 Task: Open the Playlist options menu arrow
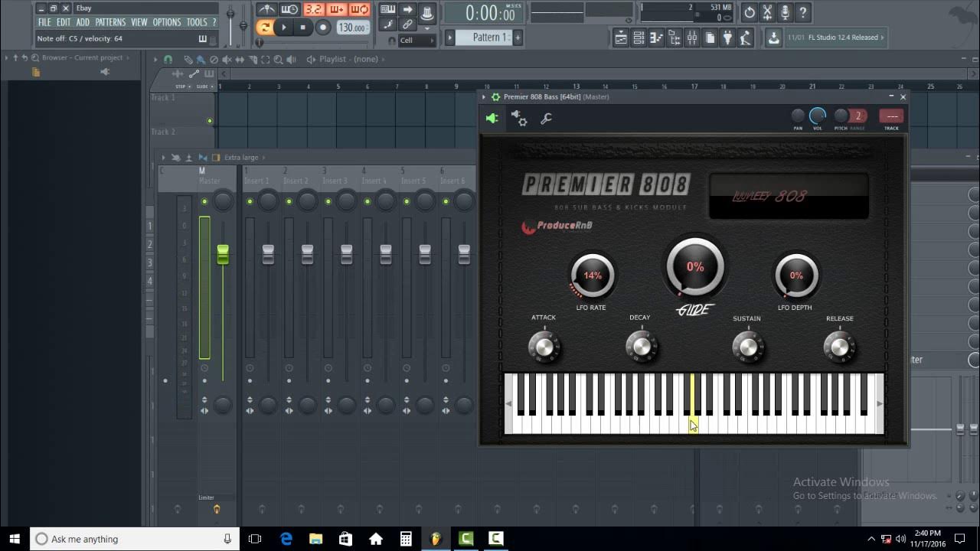coord(155,59)
